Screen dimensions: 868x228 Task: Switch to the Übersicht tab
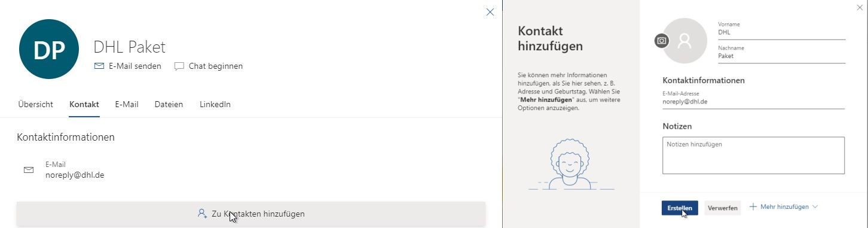pyautogui.click(x=35, y=104)
